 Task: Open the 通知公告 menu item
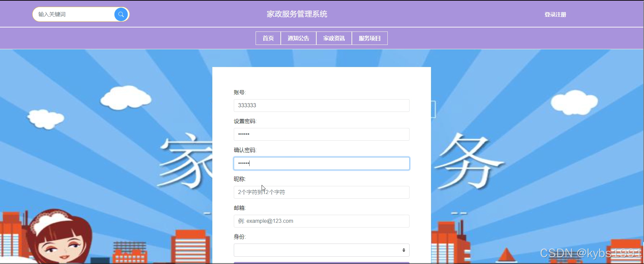[298, 38]
